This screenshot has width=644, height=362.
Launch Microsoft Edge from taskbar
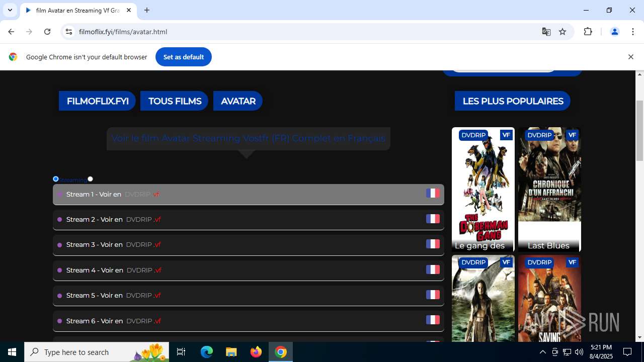207,352
